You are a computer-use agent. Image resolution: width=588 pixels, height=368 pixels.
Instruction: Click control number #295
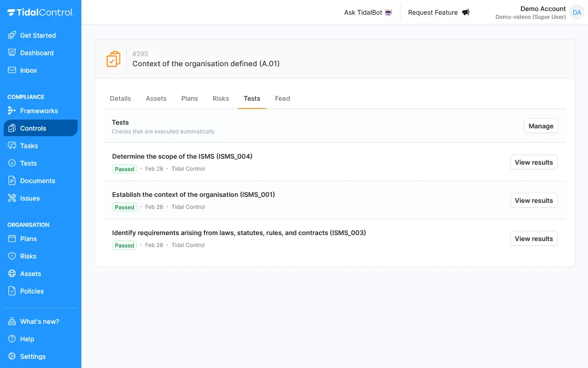[x=140, y=54]
